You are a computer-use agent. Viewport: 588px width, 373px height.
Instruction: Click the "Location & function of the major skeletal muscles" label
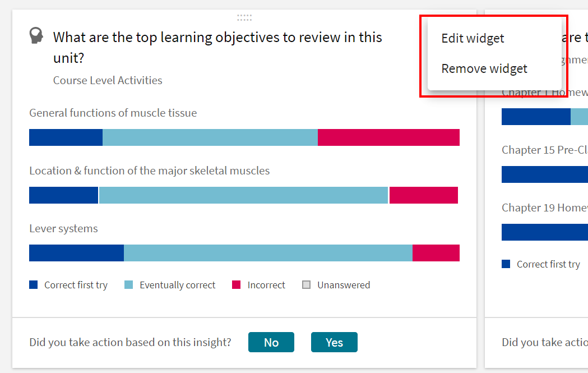pos(150,171)
